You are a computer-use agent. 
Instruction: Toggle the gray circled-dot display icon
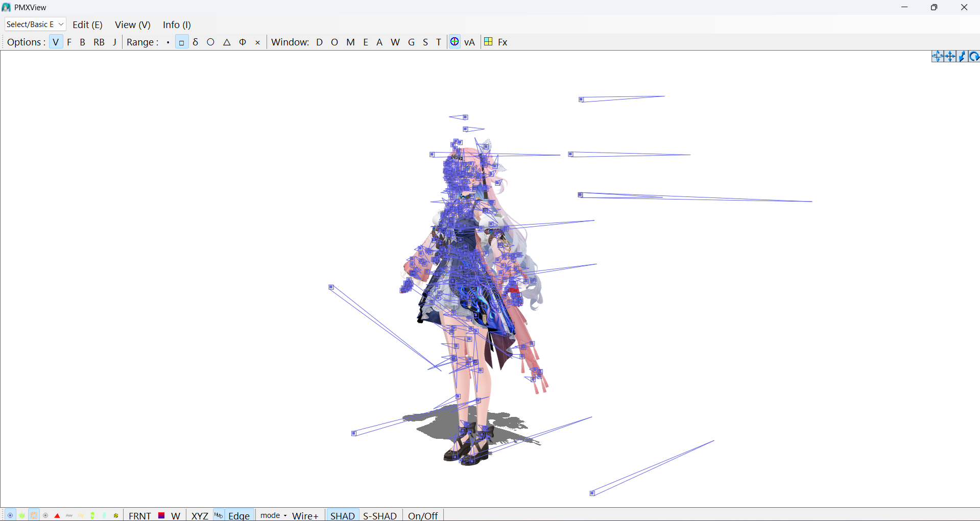45,515
